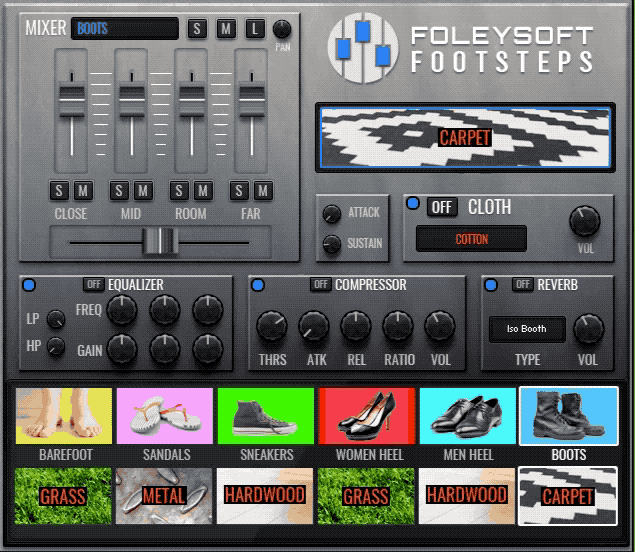Click the Mid channel fader handle
Image resolution: width=635 pixels, height=552 pixels.
132,99
